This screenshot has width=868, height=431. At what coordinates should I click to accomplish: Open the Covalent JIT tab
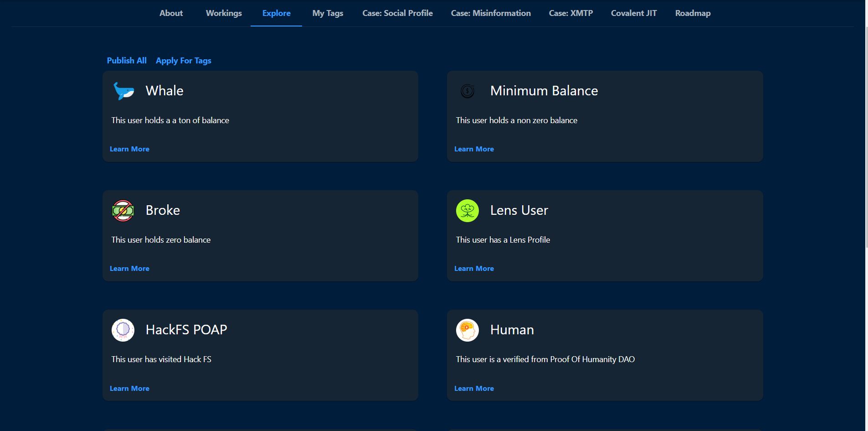point(634,13)
